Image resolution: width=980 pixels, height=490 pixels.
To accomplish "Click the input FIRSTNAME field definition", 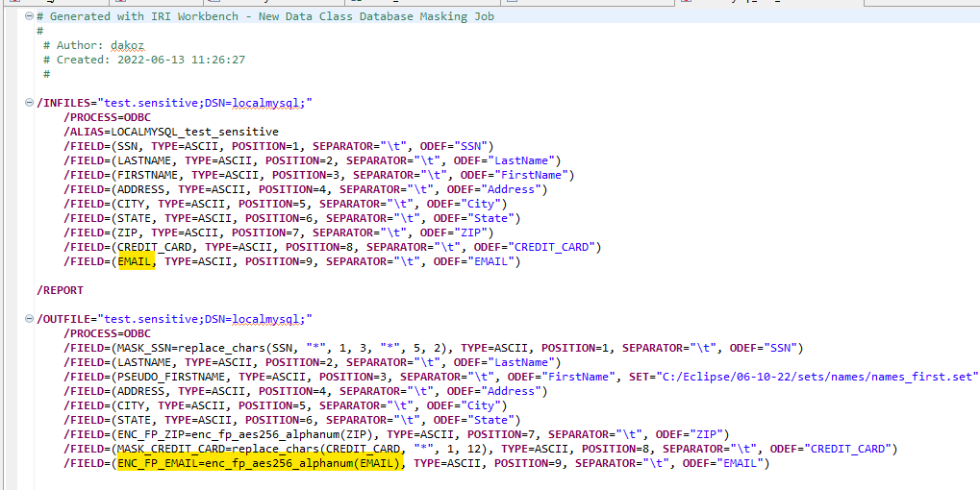I will tap(318, 175).
